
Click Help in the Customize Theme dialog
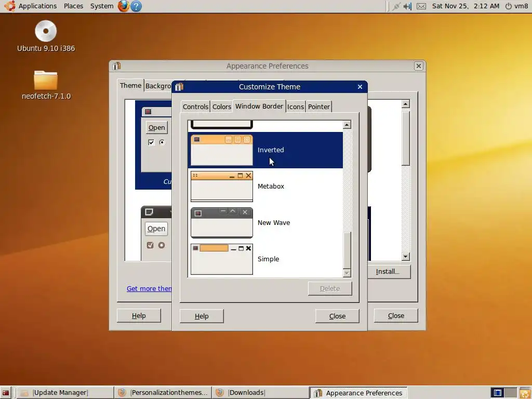click(202, 316)
